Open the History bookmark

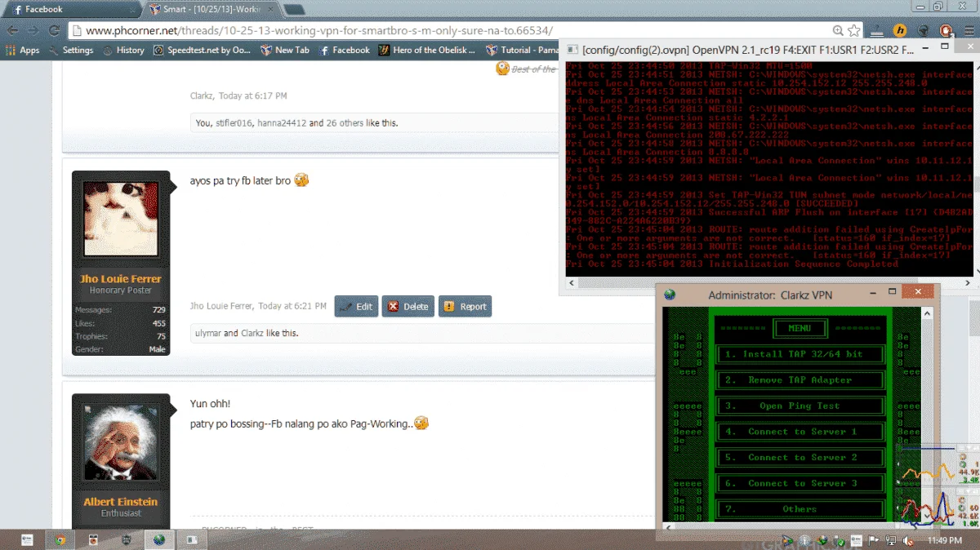pyautogui.click(x=123, y=50)
